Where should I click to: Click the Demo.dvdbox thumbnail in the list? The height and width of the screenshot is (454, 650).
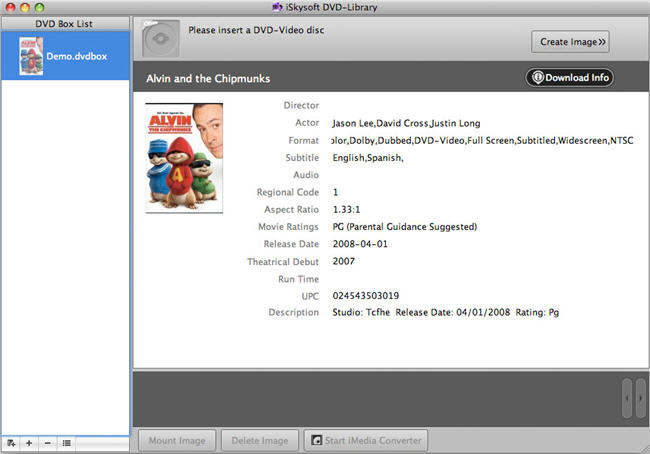click(31, 56)
